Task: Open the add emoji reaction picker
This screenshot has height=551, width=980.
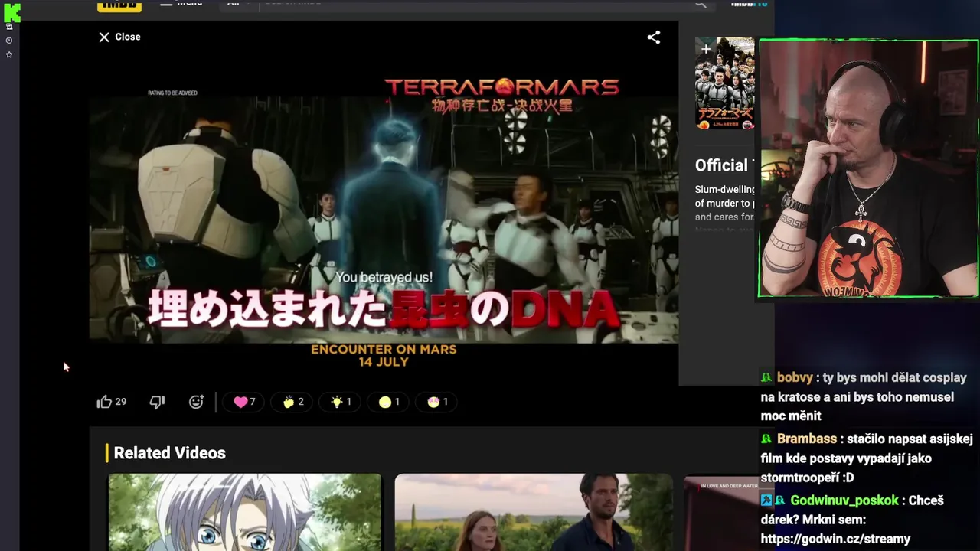Action: click(197, 402)
